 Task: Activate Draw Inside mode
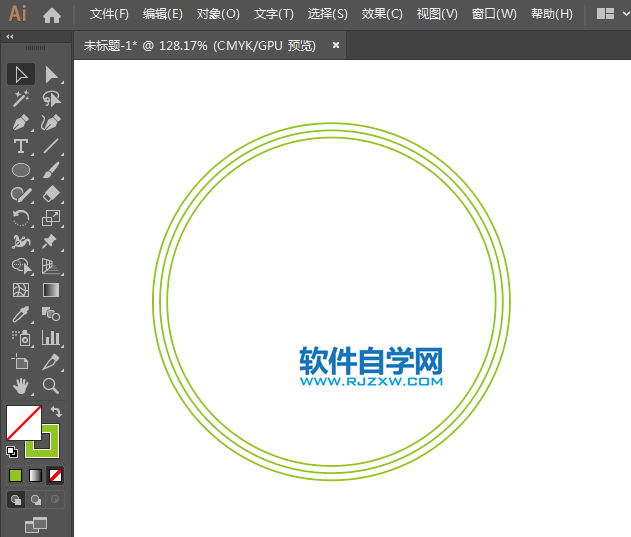point(55,500)
